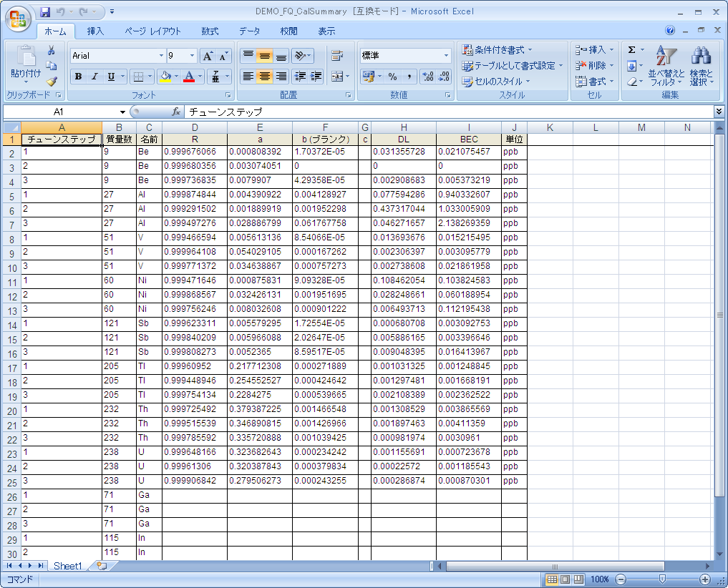Align cell text to the right
The width and height of the screenshot is (728, 588).
coord(281,76)
